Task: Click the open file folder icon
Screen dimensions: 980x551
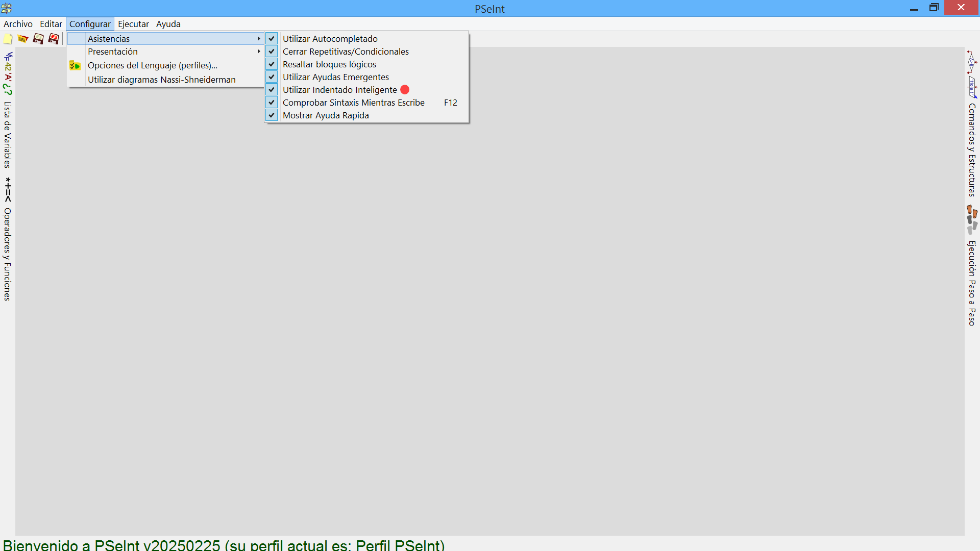Action: [23, 39]
